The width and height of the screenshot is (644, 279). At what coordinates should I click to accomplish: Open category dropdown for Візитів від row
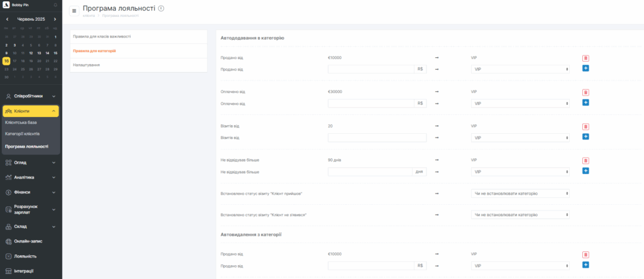click(x=520, y=138)
